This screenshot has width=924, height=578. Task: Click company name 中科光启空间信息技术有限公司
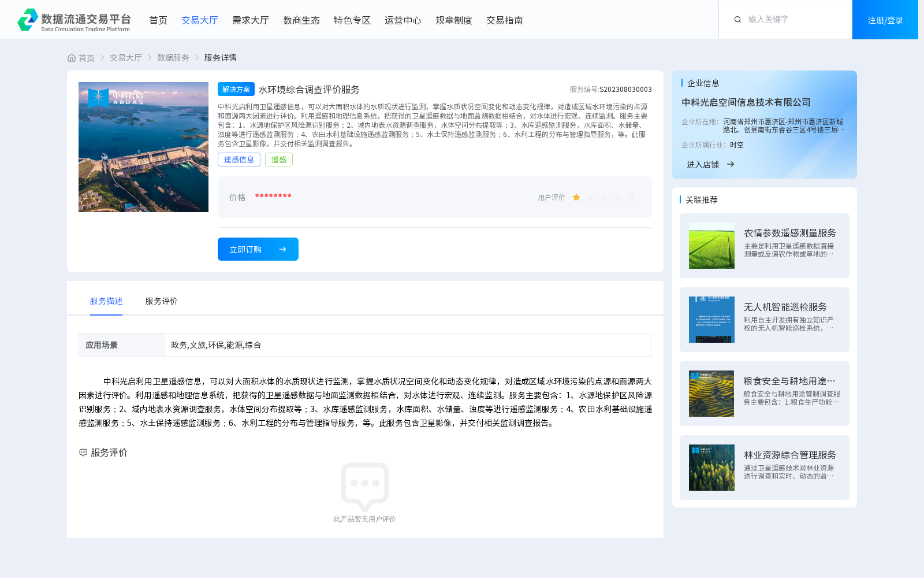point(746,102)
